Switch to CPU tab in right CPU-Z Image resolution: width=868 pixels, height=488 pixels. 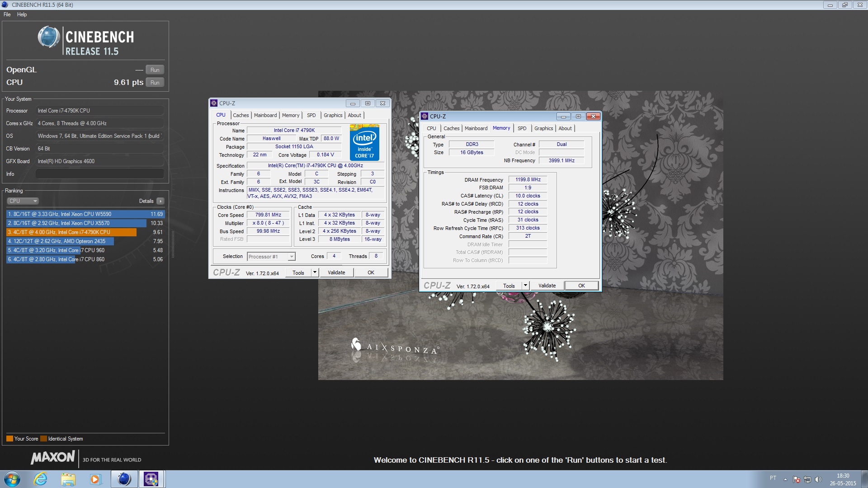431,128
